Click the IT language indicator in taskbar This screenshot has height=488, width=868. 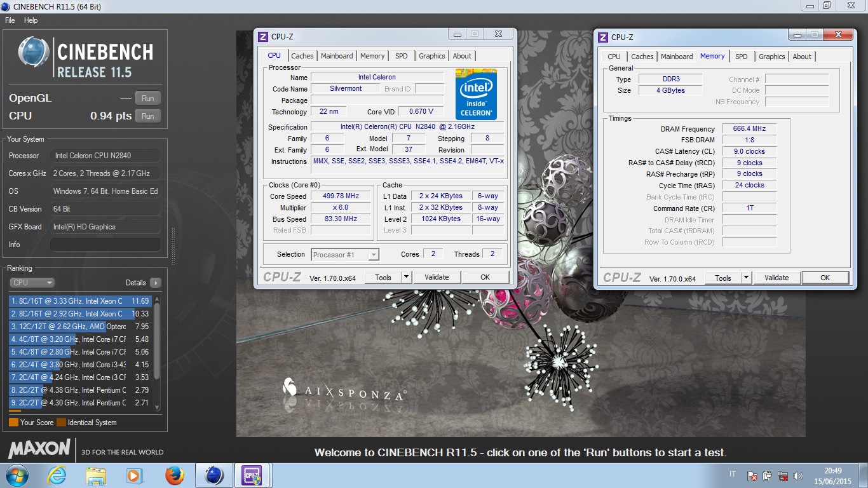point(733,475)
